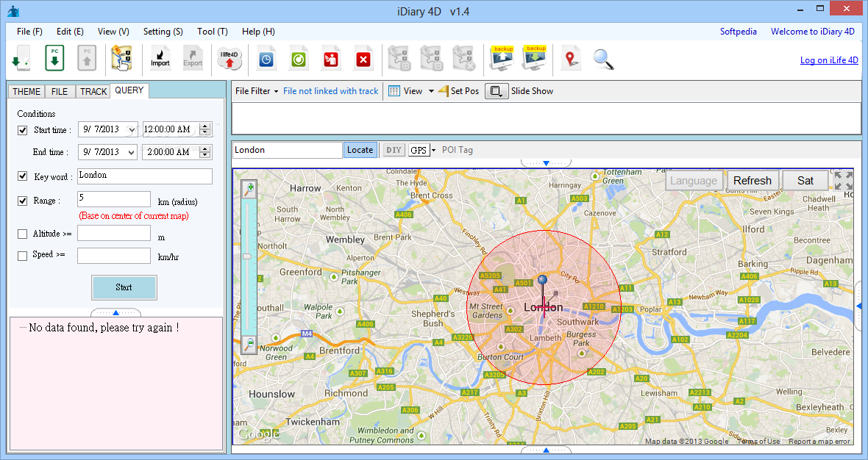Switch to the THEME tab

pos(26,91)
